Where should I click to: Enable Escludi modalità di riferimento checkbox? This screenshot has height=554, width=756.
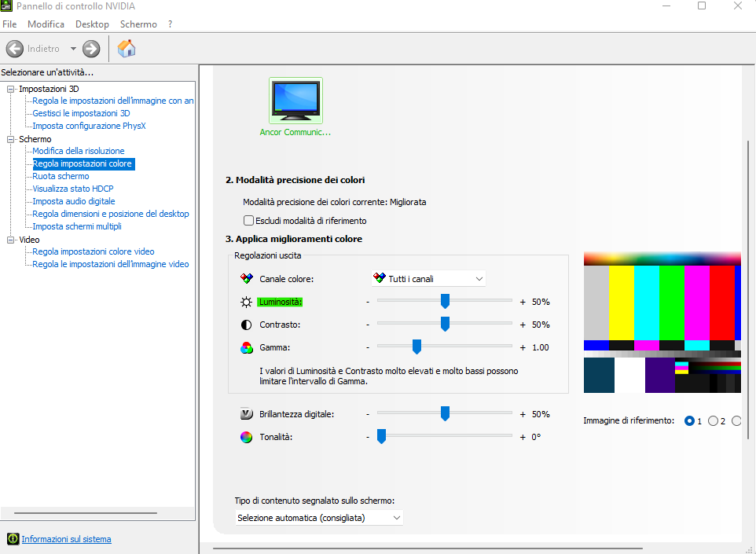click(249, 221)
